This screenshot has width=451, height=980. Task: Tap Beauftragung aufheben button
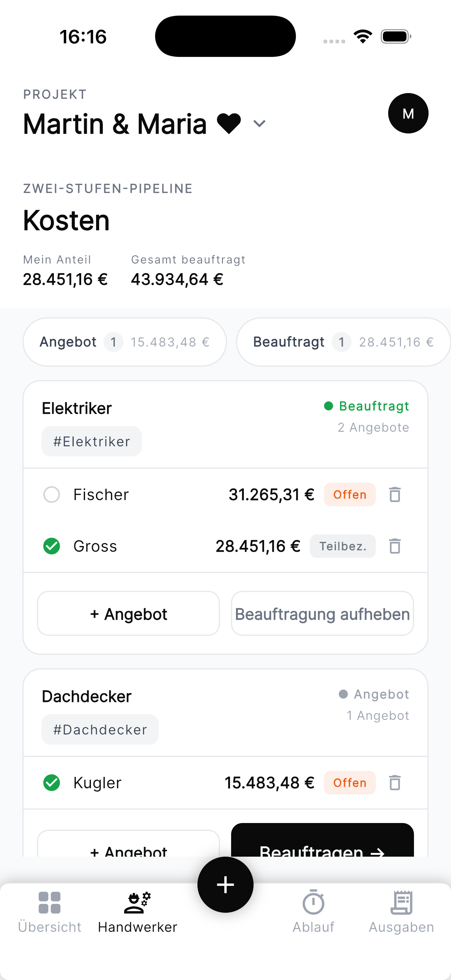(322, 613)
